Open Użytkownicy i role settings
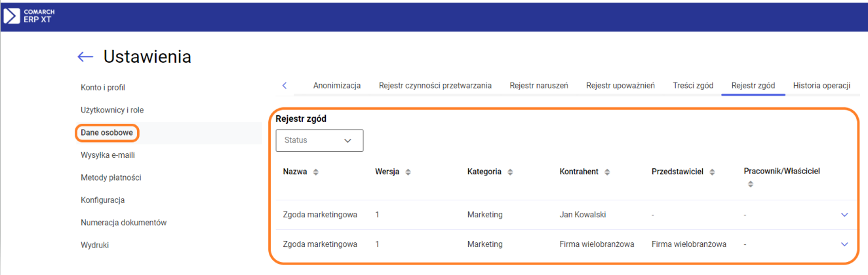Image resolution: width=868 pixels, height=275 pixels. click(x=112, y=110)
